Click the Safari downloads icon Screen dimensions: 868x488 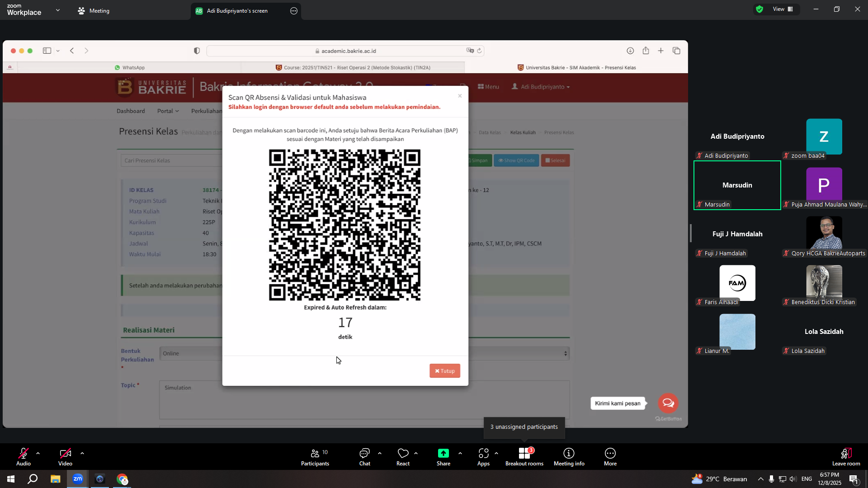(x=630, y=51)
